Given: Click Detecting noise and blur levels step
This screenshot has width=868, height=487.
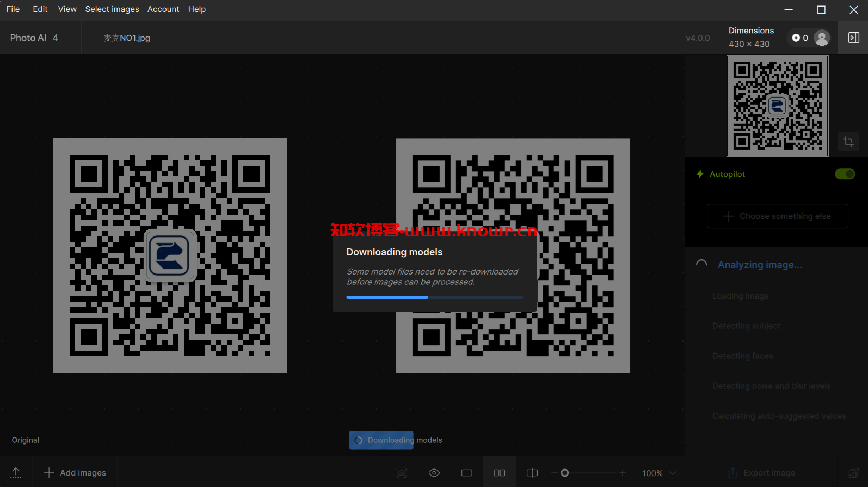Looking at the screenshot, I should pyautogui.click(x=771, y=386).
